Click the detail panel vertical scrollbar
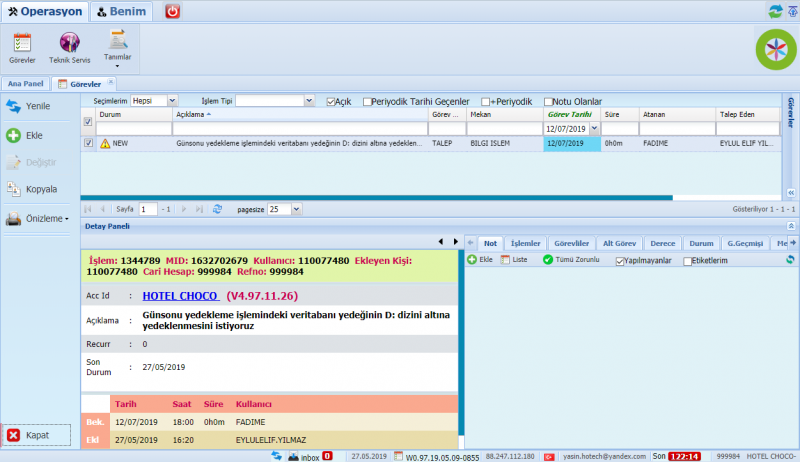 [x=461, y=342]
